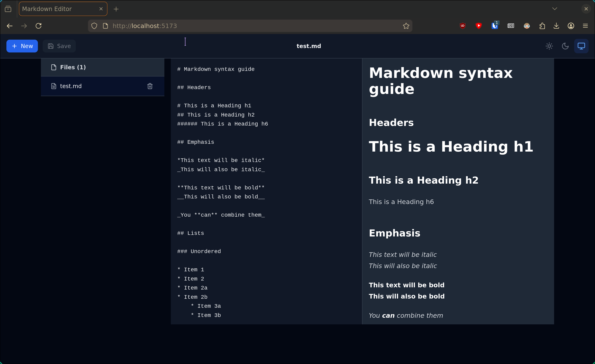This screenshot has width=595, height=364.
Task: Open the Bitwarden extension icon
Action: click(x=495, y=26)
